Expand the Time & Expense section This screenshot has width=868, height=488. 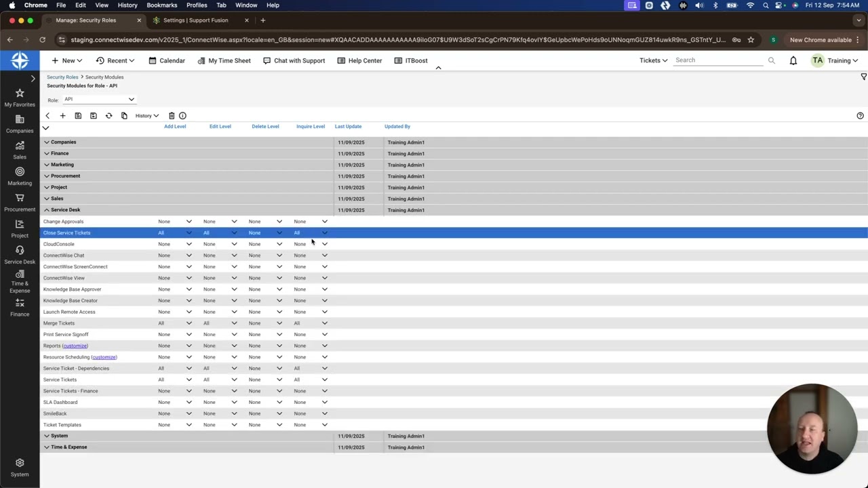[x=47, y=447]
